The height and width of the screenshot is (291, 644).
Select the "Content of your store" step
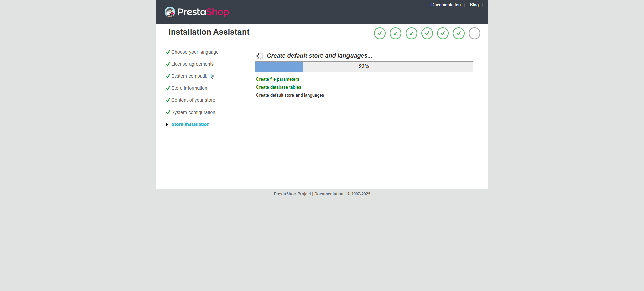(x=193, y=100)
